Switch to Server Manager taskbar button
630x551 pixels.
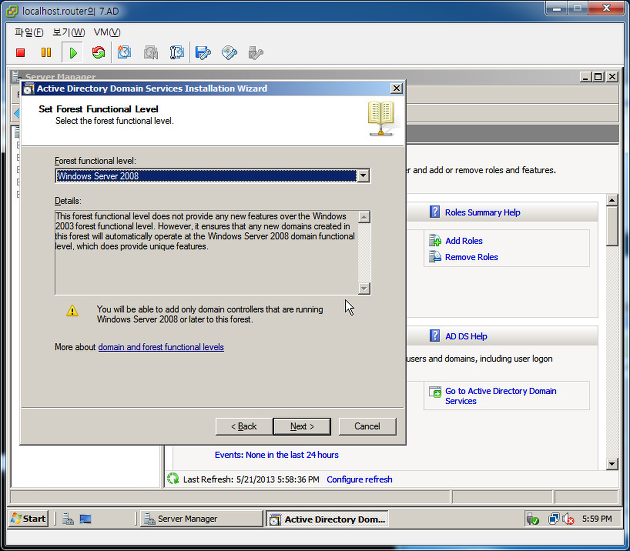(201, 519)
